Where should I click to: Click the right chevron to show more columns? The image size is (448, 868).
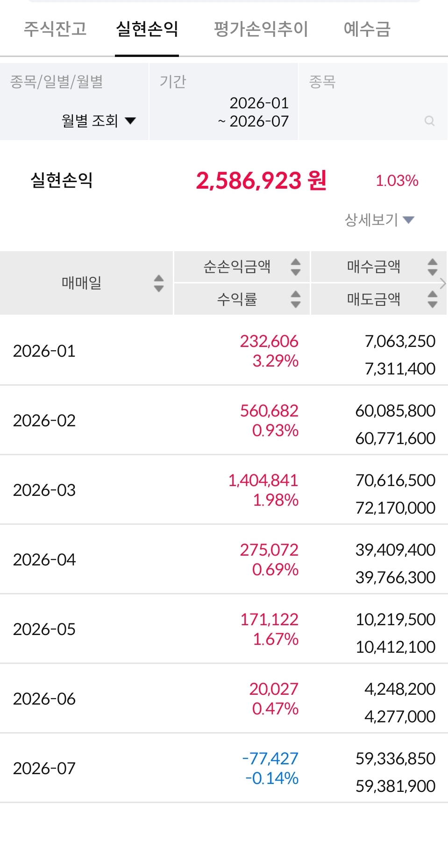[443, 283]
